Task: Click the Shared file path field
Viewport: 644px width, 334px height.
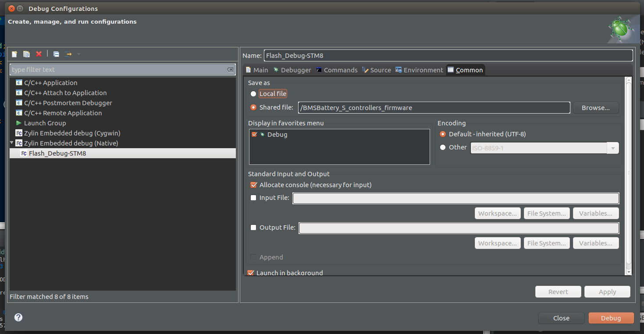Action: [434, 108]
